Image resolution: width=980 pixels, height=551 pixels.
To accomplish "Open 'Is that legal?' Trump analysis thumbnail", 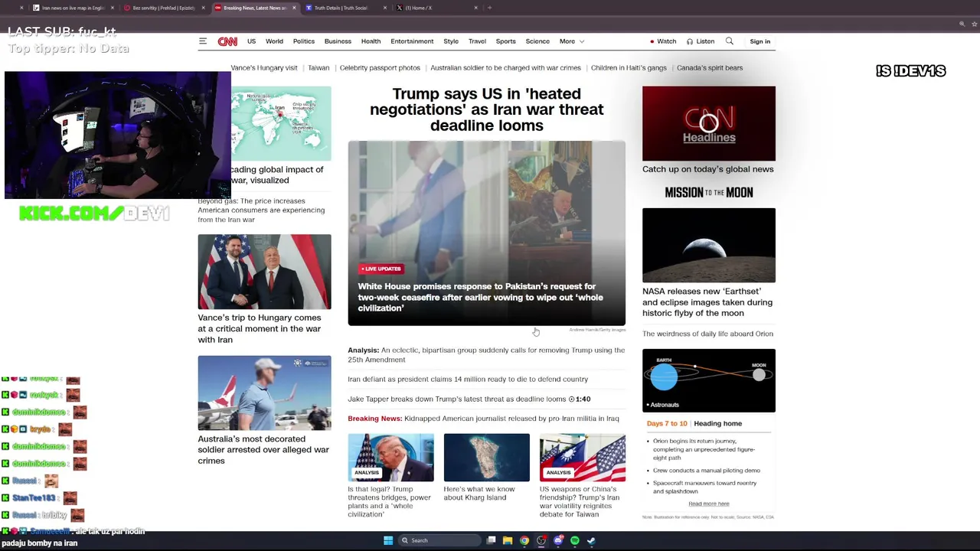I will click(x=390, y=458).
